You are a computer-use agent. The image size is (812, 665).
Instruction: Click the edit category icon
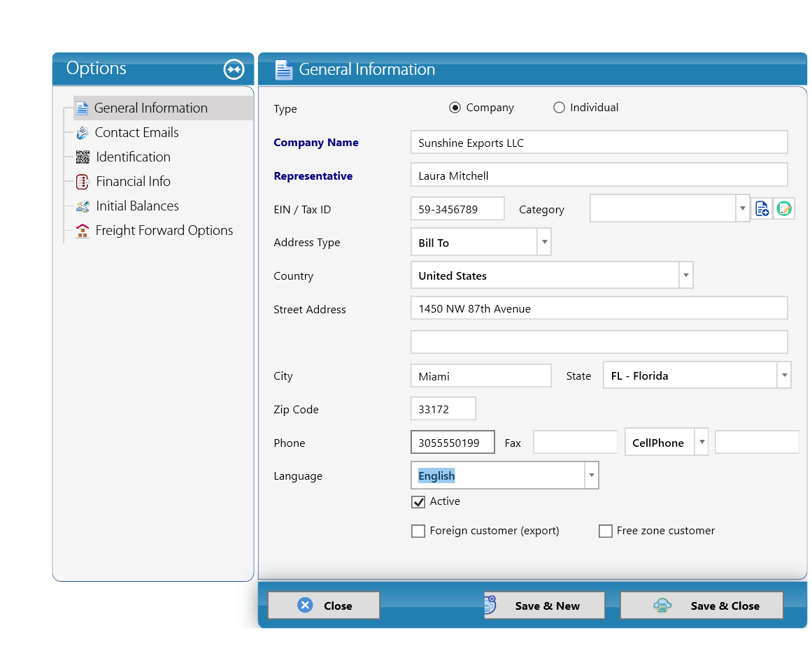[x=784, y=208]
